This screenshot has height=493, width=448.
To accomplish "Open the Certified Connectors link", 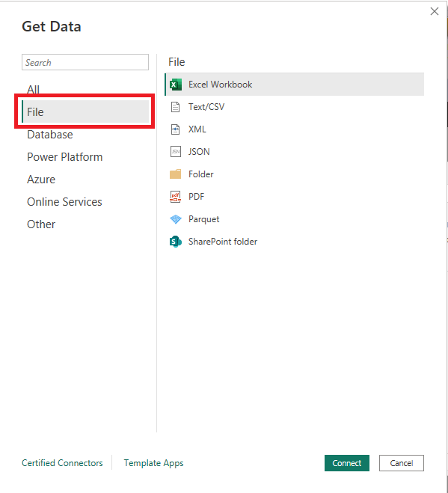I will pos(62,463).
